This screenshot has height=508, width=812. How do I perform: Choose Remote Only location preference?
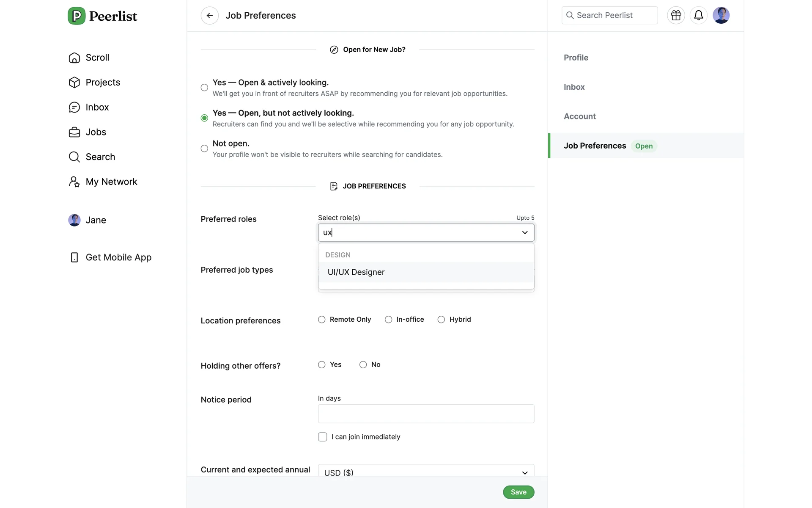tap(322, 320)
